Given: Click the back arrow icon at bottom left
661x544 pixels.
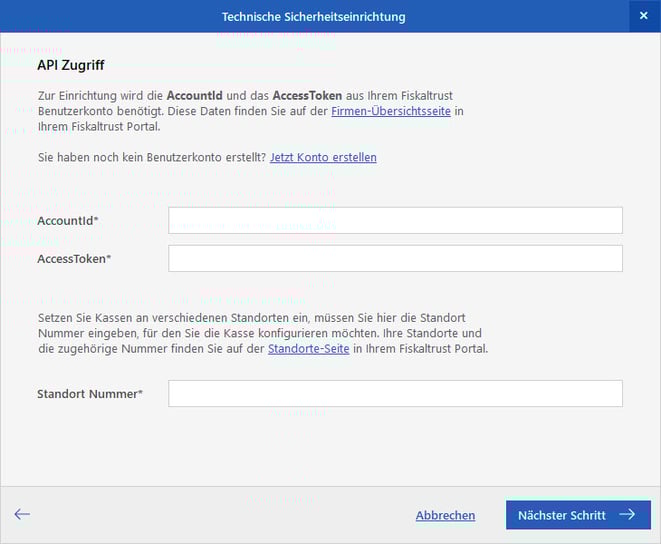Looking at the screenshot, I should pyautogui.click(x=22, y=514).
